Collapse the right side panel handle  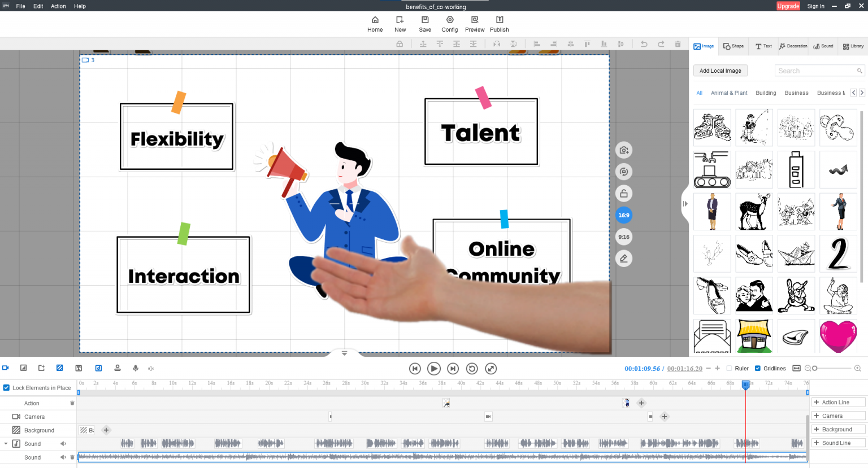click(685, 204)
